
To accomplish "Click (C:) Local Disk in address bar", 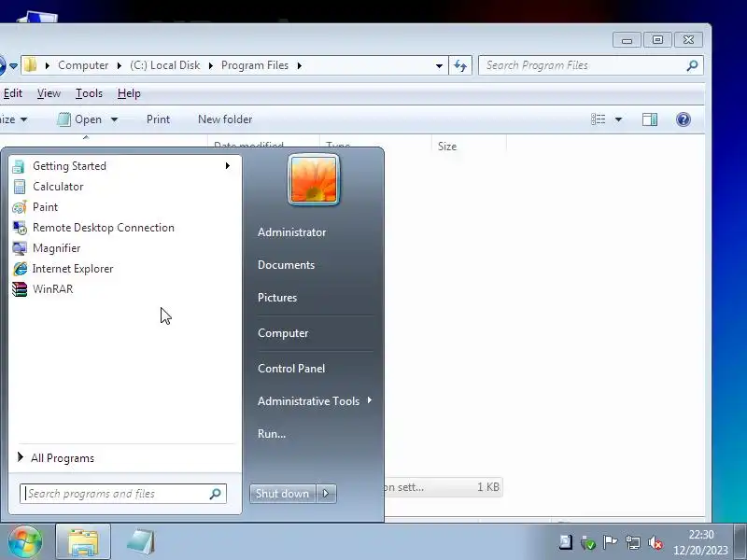I will pos(165,65).
